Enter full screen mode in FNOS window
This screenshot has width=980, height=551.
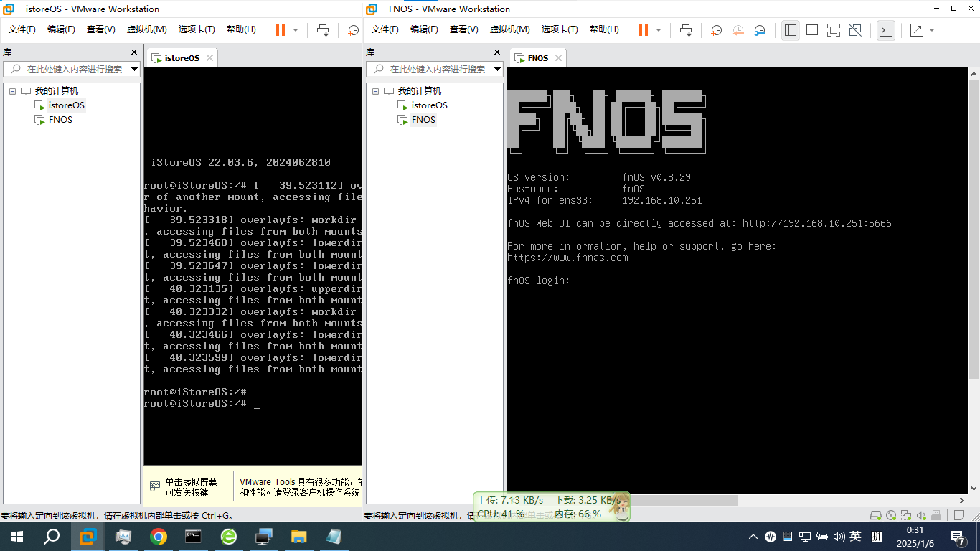pyautogui.click(x=834, y=30)
